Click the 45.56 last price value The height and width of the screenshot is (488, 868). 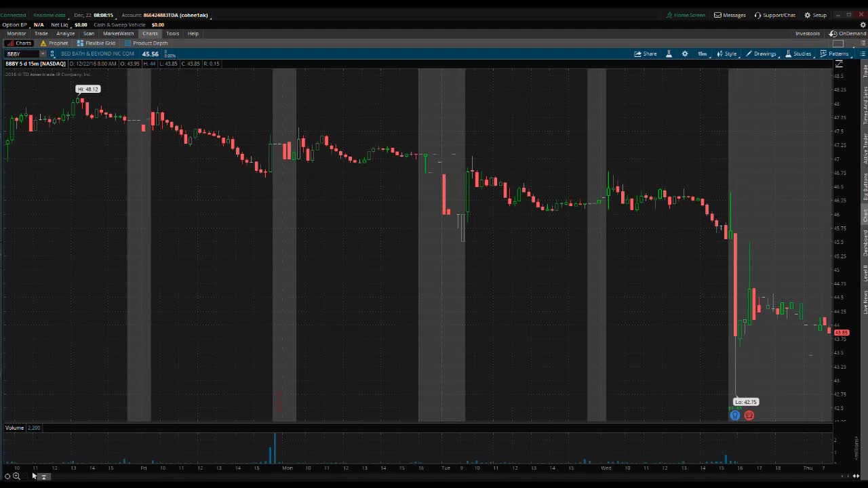150,54
